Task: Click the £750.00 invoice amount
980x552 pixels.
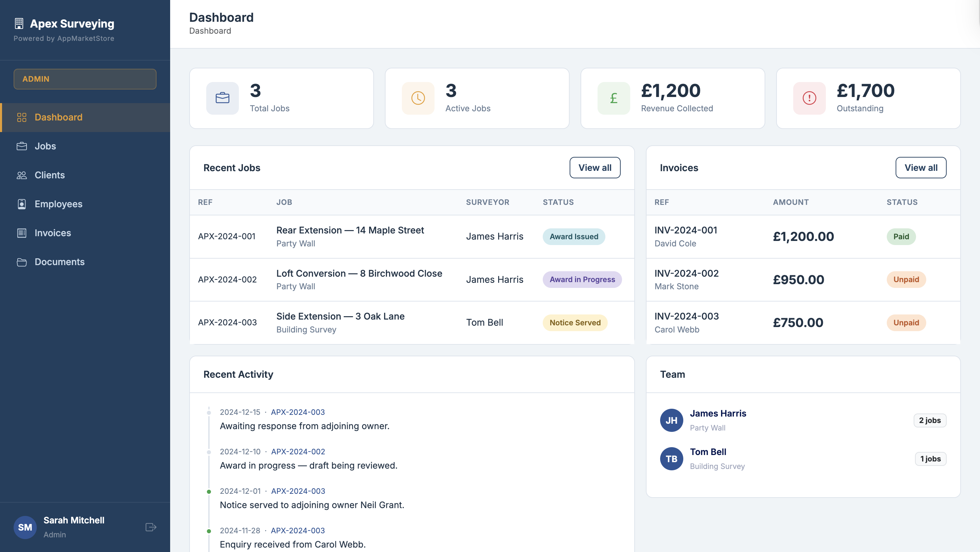Action: click(798, 323)
